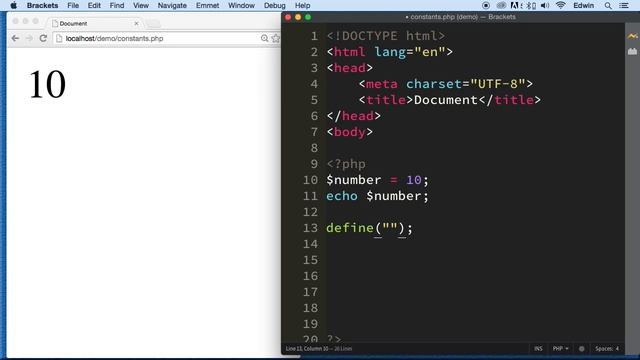This screenshot has width=640, height=360.
Task: Click the define("") code line
Action: coord(369,228)
